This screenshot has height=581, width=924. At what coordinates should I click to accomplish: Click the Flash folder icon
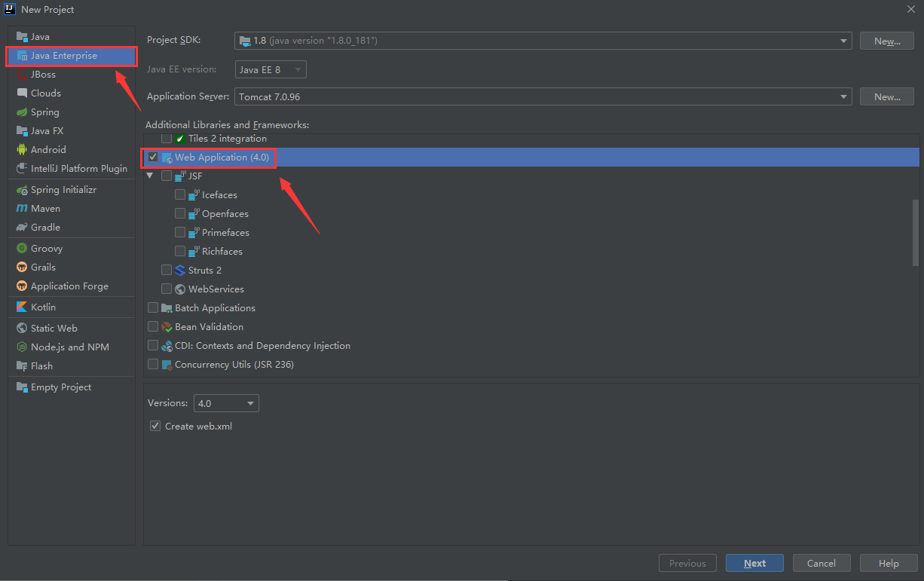click(x=22, y=366)
